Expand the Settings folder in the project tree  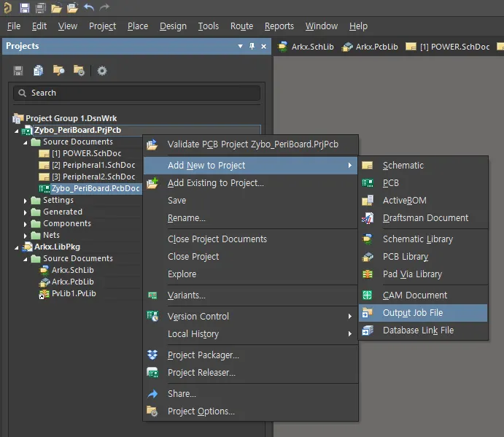click(x=26, y=201)
